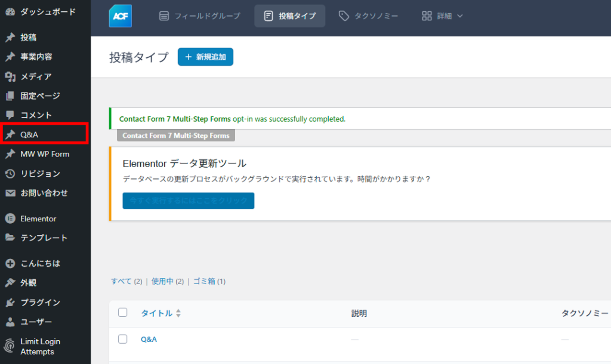Click the envelope icon for お問い合わせ
The height and width of the screenshot is (364, 611).
(x=10, y=193)
